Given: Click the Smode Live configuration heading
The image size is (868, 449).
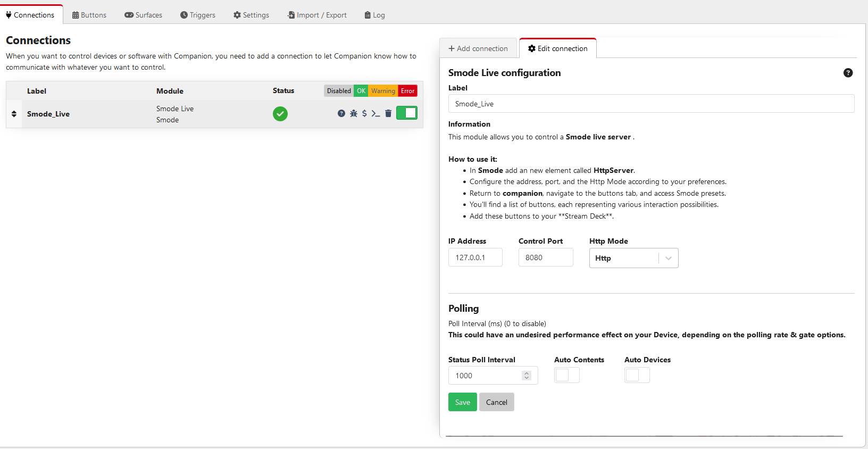Looking at the screenshot, I should tap(505, 73).
